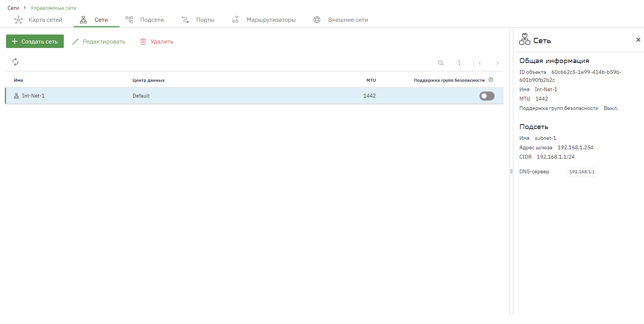Open the three-dots table options menu

[x=459, y=63]
